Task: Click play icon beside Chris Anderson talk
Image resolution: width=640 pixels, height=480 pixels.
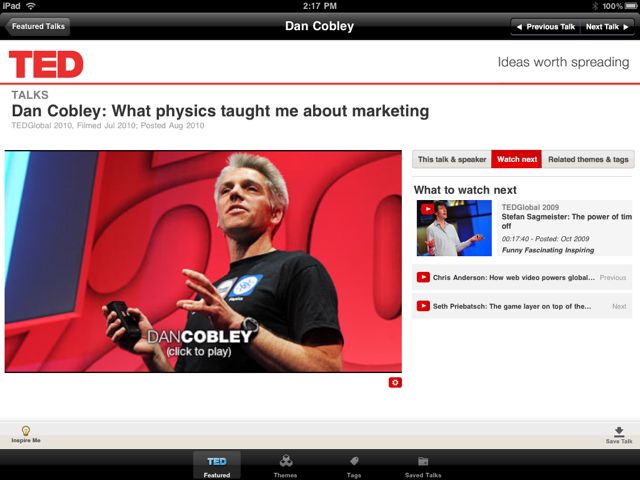Action: tap(423, 277)
